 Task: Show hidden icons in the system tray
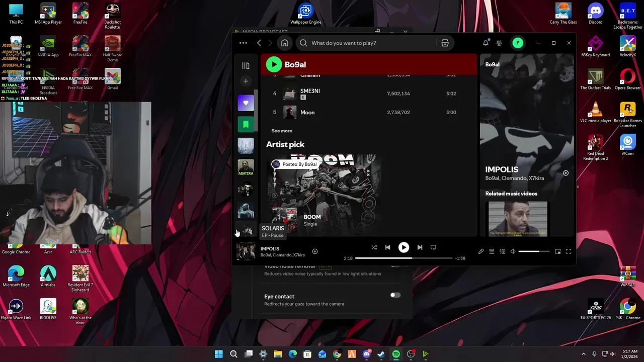[584, 354]
